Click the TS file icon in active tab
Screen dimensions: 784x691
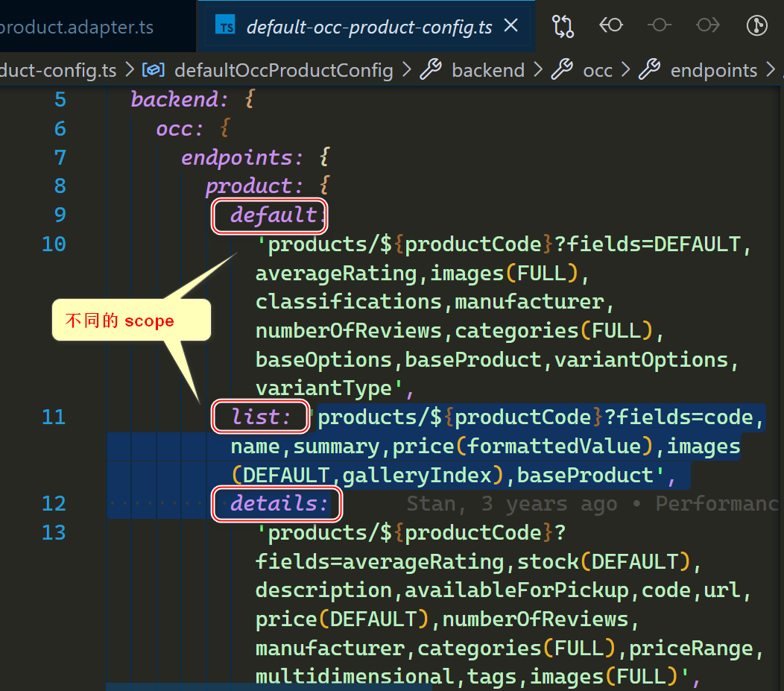coord(226,25)
